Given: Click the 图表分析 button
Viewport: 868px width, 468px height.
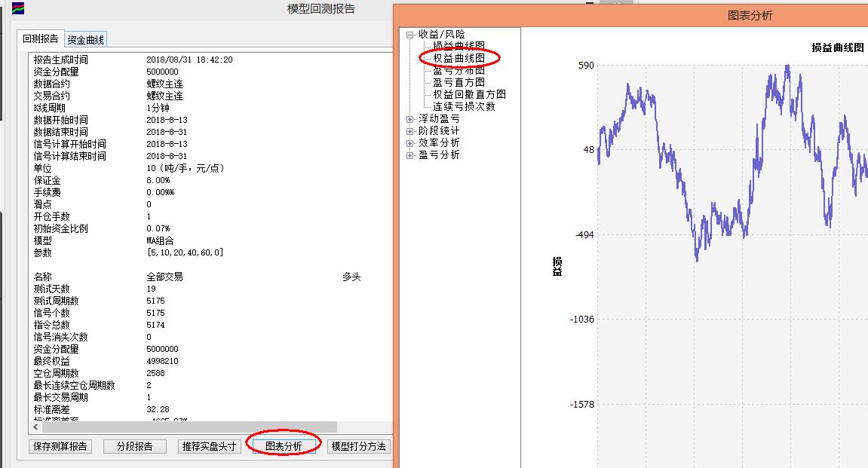Looking at the screenshot, I should tap(284, 446).
